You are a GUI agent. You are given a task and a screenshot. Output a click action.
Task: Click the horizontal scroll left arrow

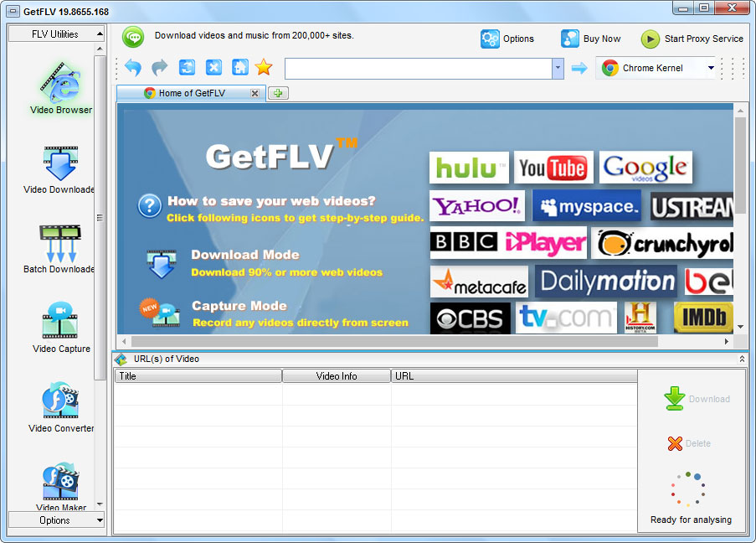pyautogui.click(x=125, y=341)
